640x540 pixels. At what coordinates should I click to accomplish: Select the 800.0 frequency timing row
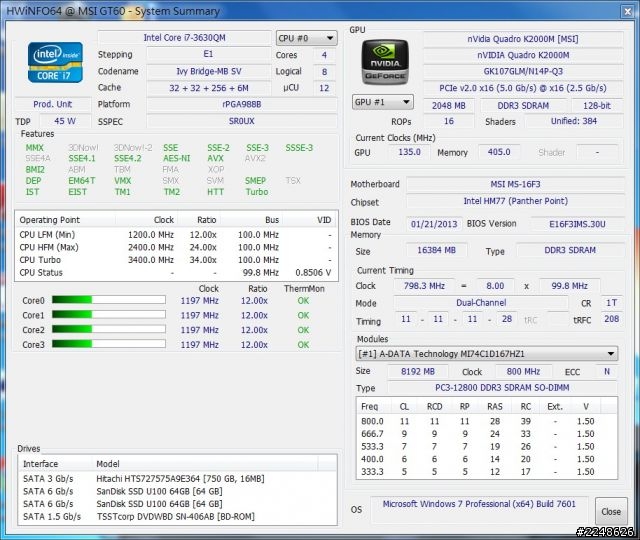pos(487,421)
